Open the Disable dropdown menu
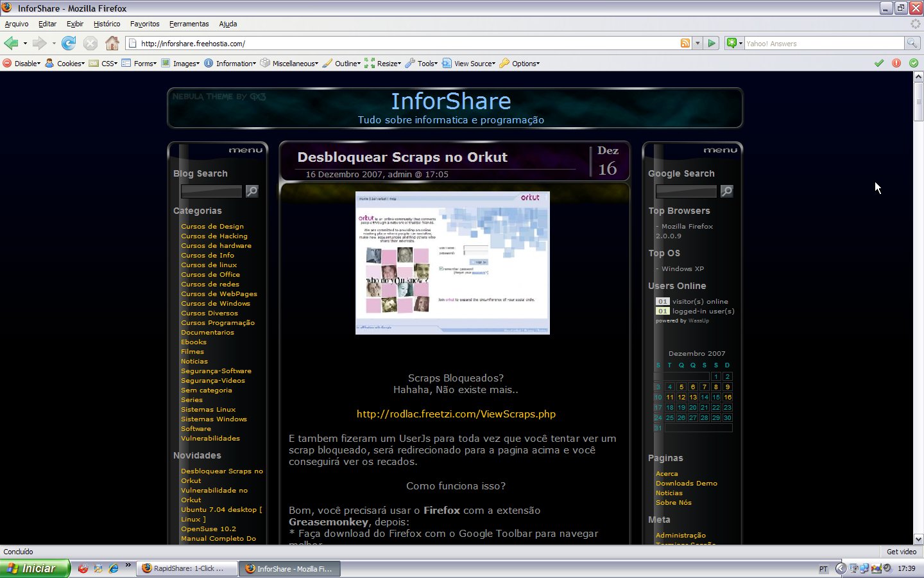Image resolution: width=924 pixels, height=578 pixels. click(22, 64)
